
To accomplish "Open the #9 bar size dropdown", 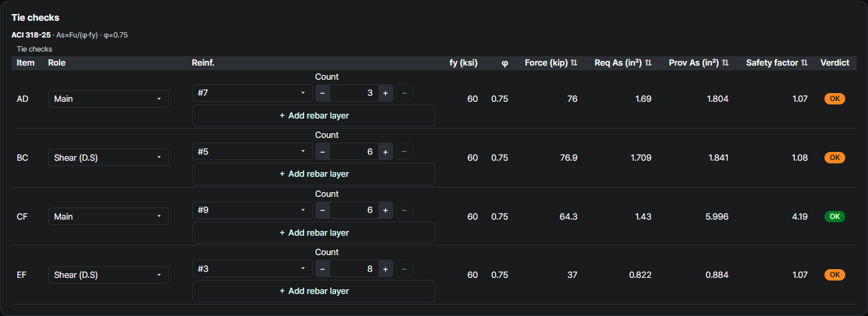I will pyautogui.click(x=252, y=210).
